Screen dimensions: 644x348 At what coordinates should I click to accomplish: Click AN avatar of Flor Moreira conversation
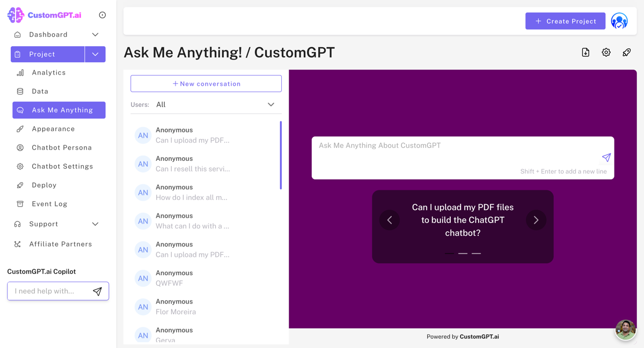pyautogui.click(x=143, y=307)
